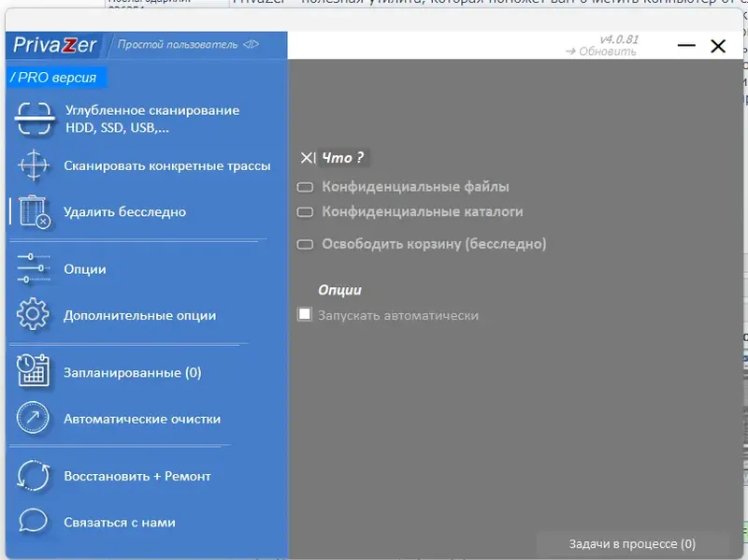748x560 pixels.
Task: Select 'Освободить корзину (бесследно)' option
Action: 422,244
